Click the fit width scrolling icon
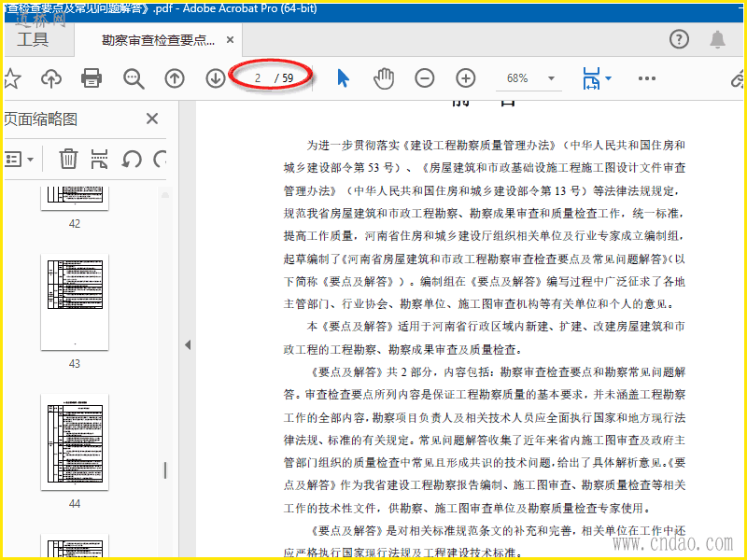The width and height of the screenshot is (747, 560). coord(591,78)
